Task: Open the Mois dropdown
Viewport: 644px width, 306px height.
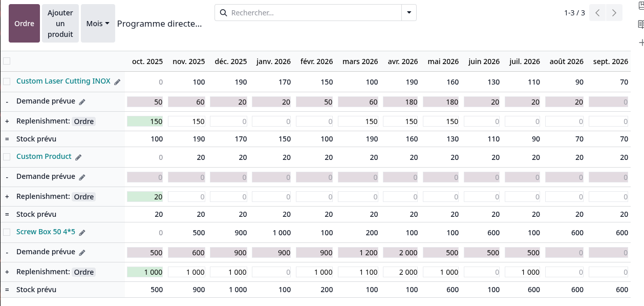Action: pyautogui.click(x=98, y=23)
